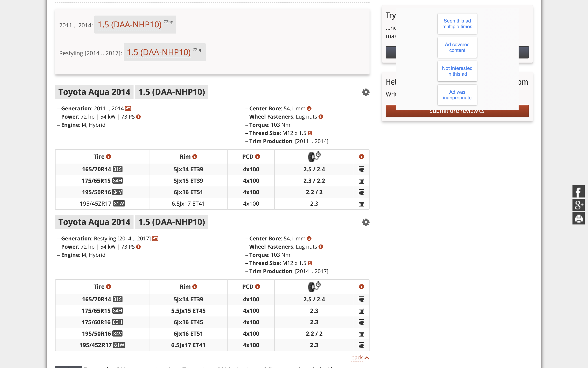Share page on Google Plus
Image resolution: width=588 pixels, height=368 pixels.
[x=579, y=205]
